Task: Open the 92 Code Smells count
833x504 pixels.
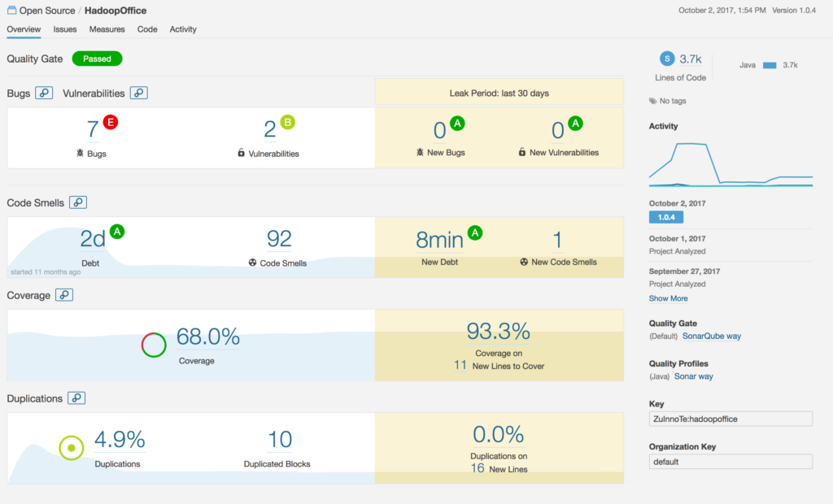Action: point(280,238)
